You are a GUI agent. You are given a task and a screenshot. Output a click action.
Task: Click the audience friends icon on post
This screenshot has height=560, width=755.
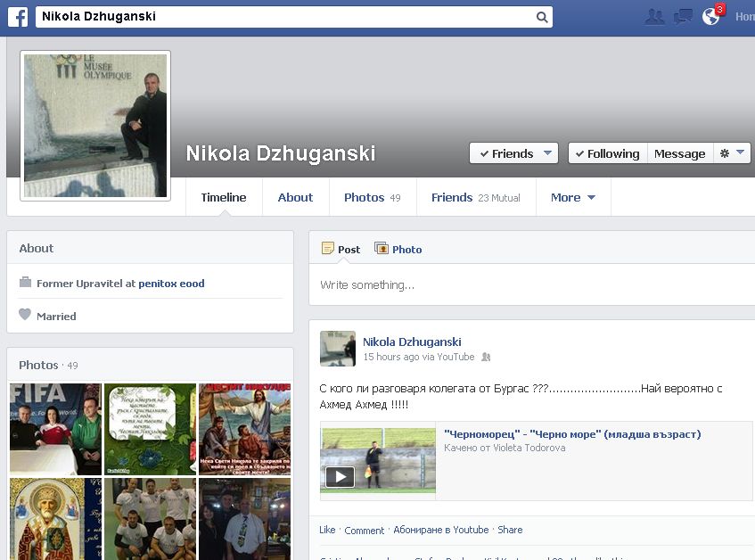(x=486, y=357)
